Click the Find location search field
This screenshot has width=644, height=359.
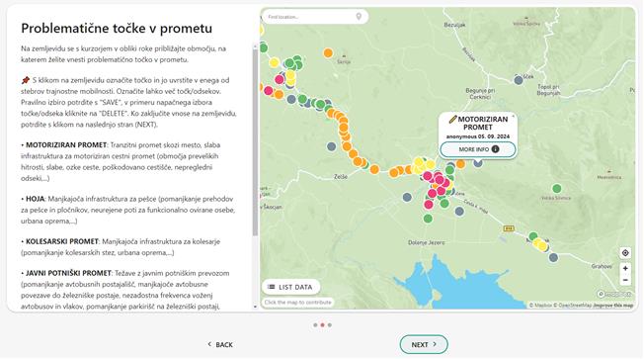tap(310, 17)
